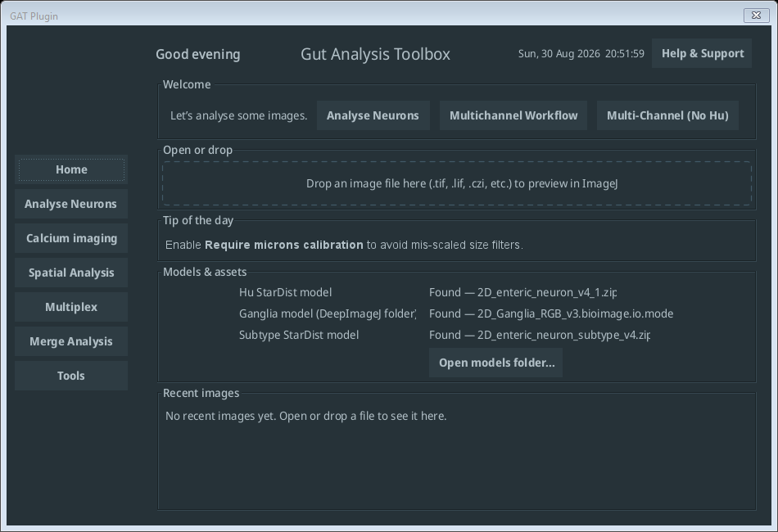
Task: Start the Multi-Channel (No Hu) workflow
Action: (x=667, y=115)
